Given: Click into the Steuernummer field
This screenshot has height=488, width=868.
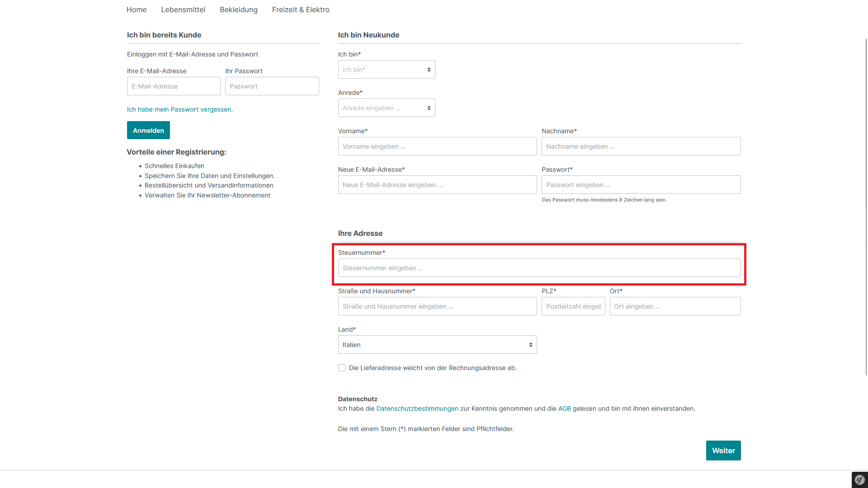Looking at the screenshot, I should pyautogui.click(x=539, y=268).
